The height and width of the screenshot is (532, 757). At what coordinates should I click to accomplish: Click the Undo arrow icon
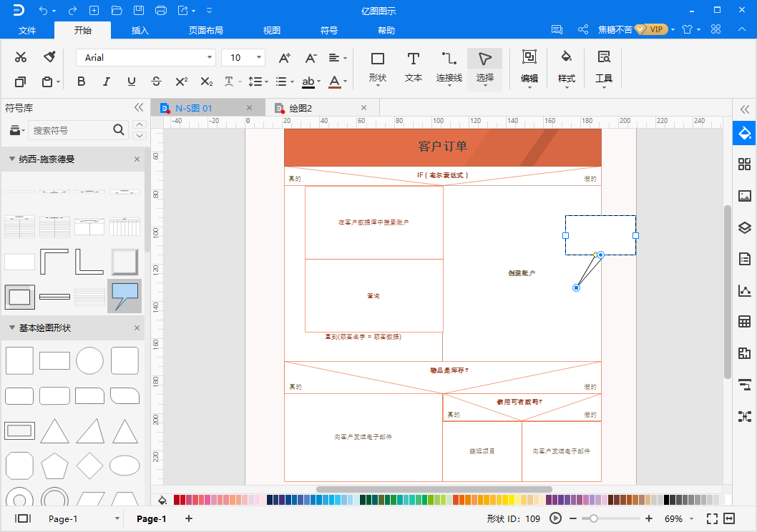click(x=44, y=10)
